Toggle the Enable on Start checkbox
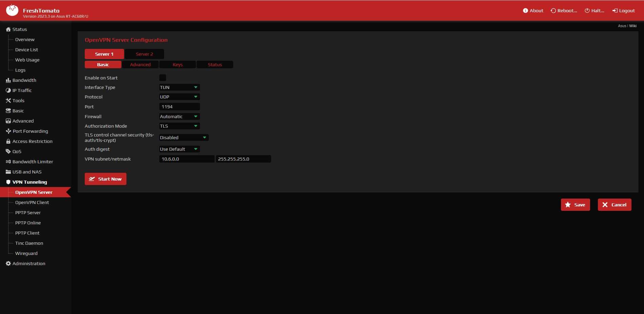This screenshot has width=644, height=314. 163,78
